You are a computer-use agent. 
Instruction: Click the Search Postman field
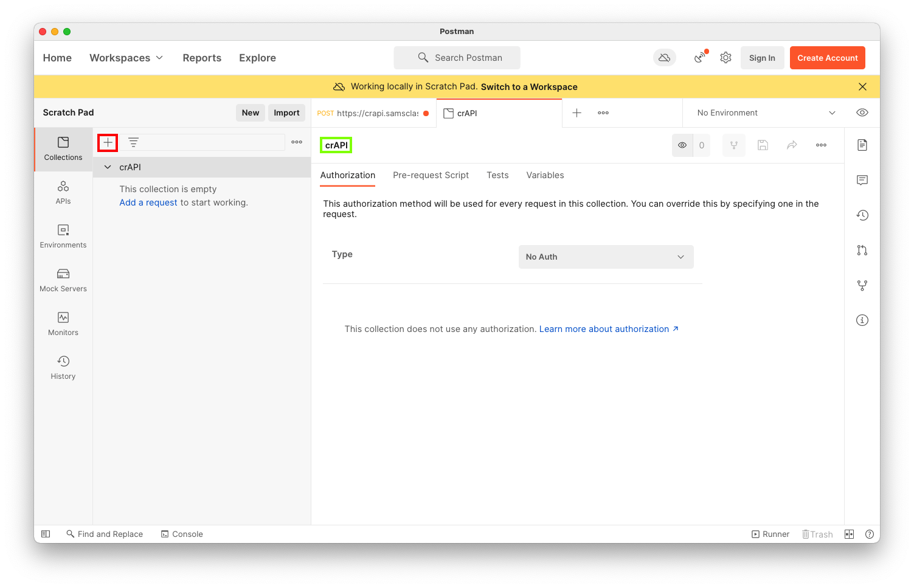(x=457, y=58)
